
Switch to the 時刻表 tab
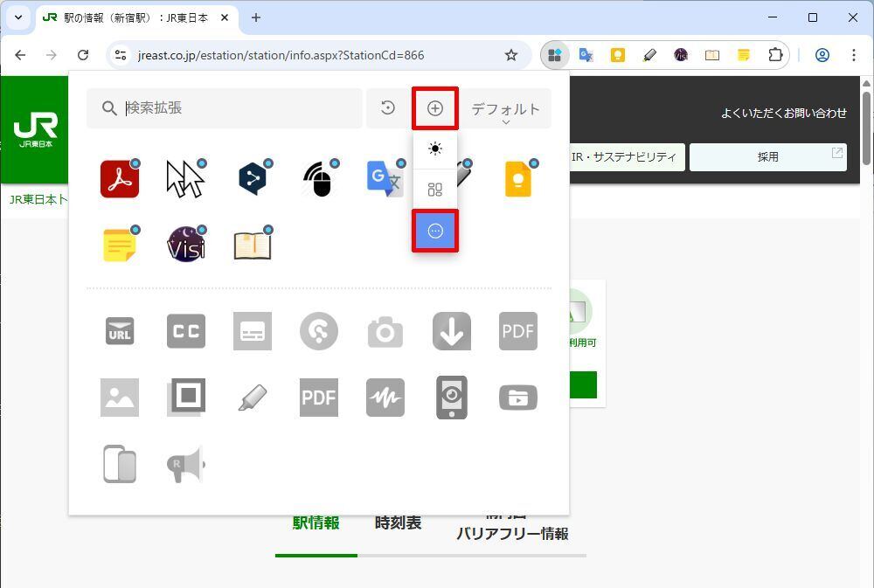398,522
